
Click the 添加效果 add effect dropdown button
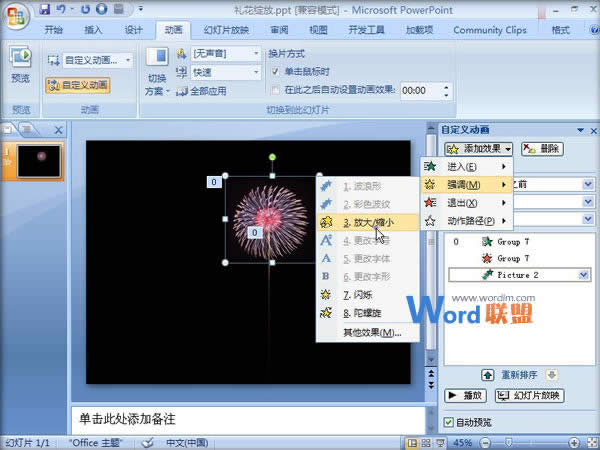[x=479, y=149]
